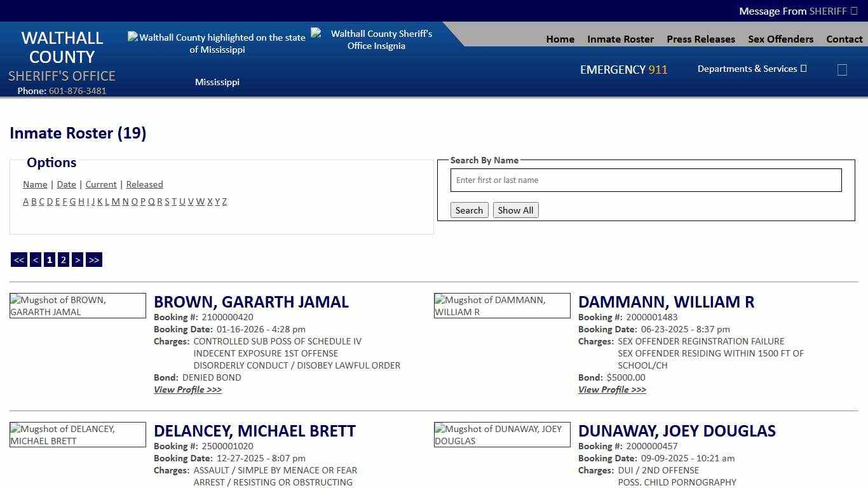
Task: Click Show All to list every inmate
Action: click(x=515, y=210)
